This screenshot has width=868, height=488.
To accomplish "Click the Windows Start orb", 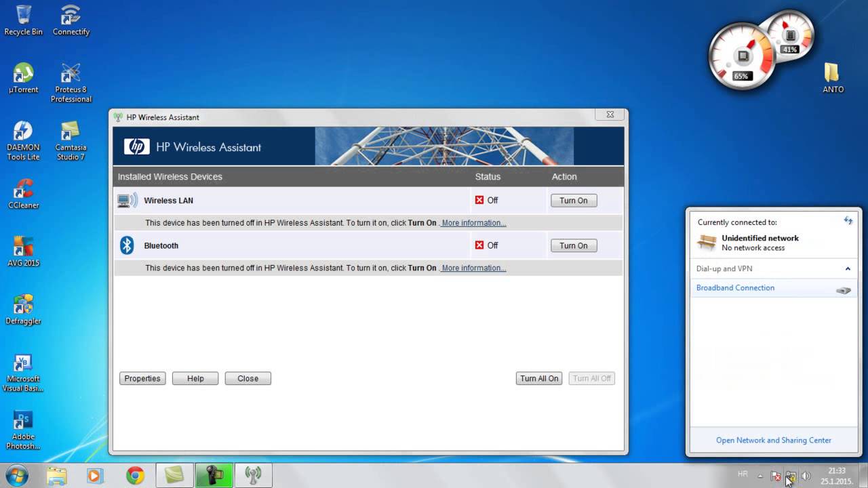I will (16, 475).
